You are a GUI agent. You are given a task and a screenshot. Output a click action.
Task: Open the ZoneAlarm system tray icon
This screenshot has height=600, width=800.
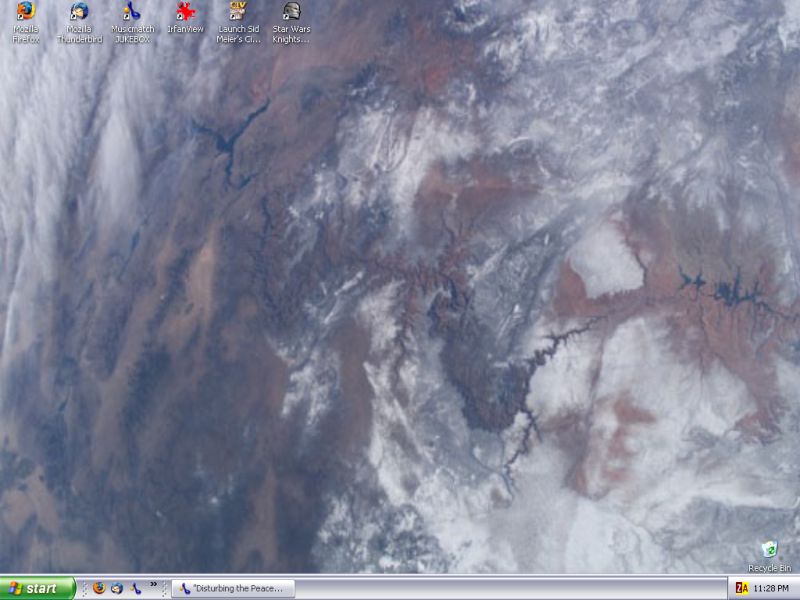[742, 589]
